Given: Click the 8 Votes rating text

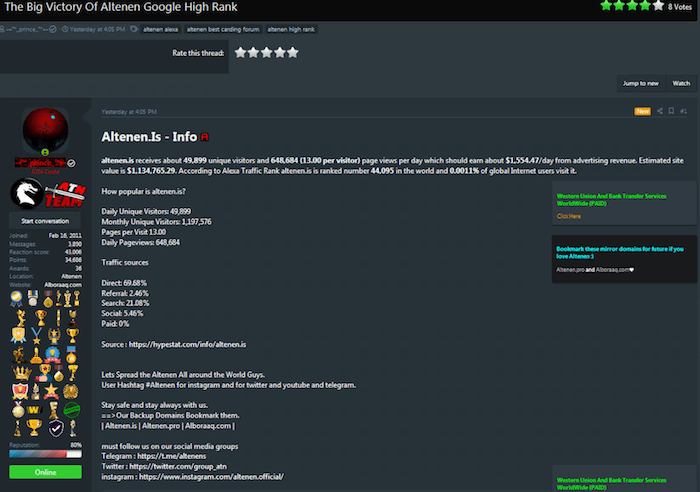Looking at the screenshot, I should click(679, 7).
